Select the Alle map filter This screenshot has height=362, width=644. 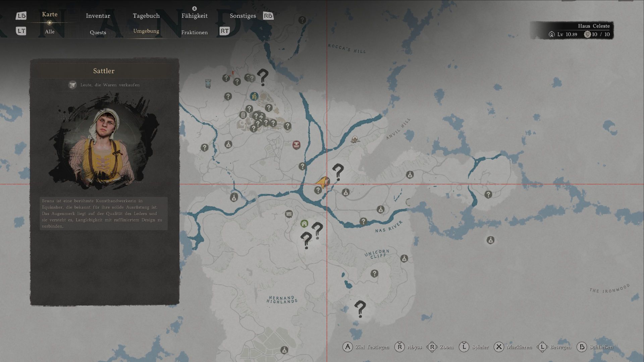[x=50, y=32]
